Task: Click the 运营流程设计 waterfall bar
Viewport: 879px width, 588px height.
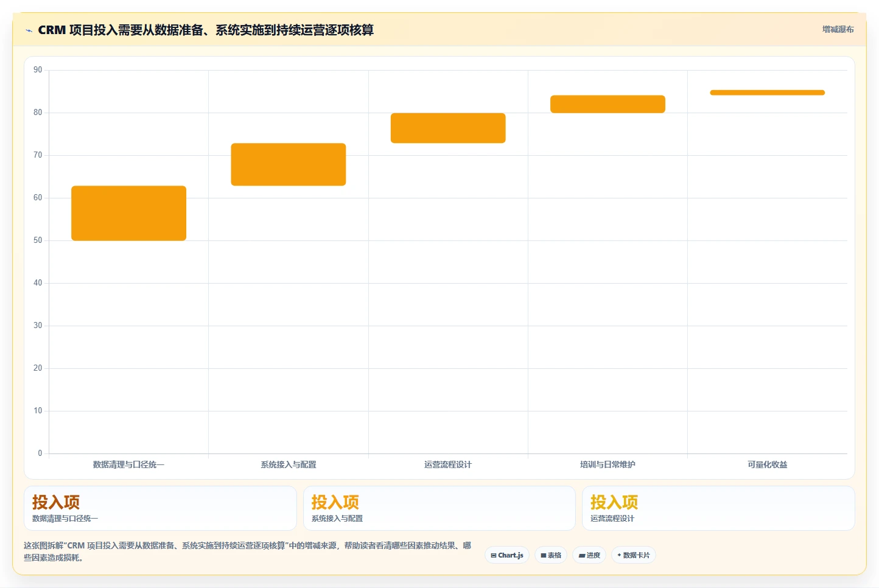Action: [x=448, y=128]
